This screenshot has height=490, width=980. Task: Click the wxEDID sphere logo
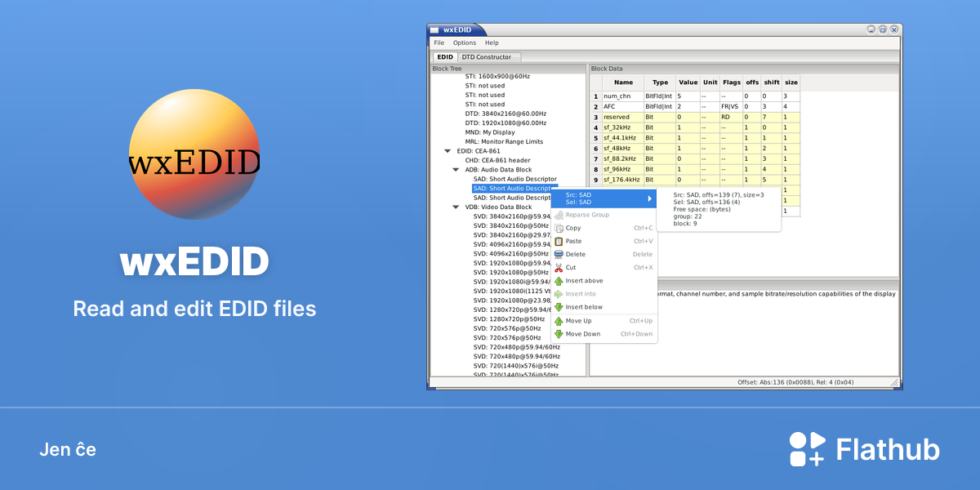pyautogui.click(x=194, y=154)
